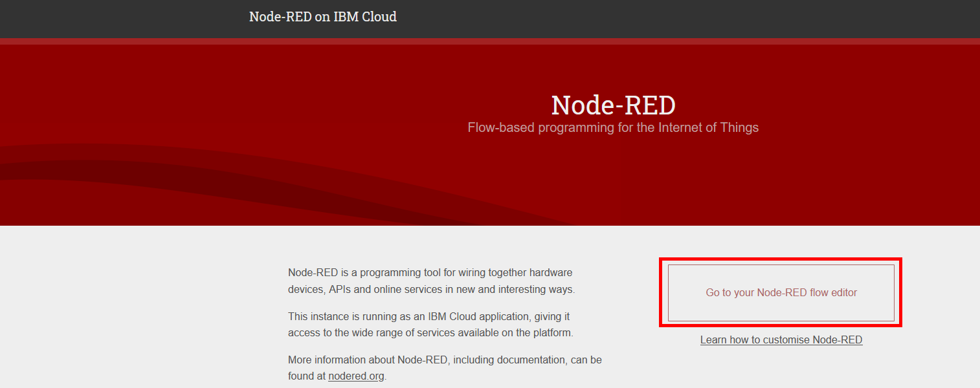Screen dimensions: 980x388
Task: Click the Node-RED on IBM Cloud header title
Action: point(322,16)
